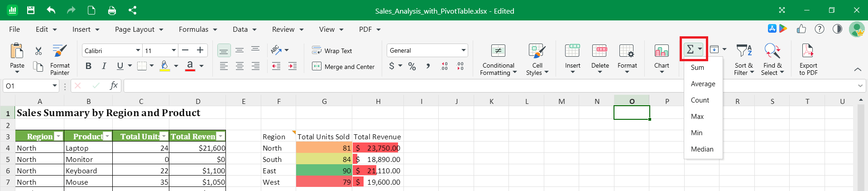Copy selection icon
The width and height of the screenshot is (868, 191).
click(38, 66)
